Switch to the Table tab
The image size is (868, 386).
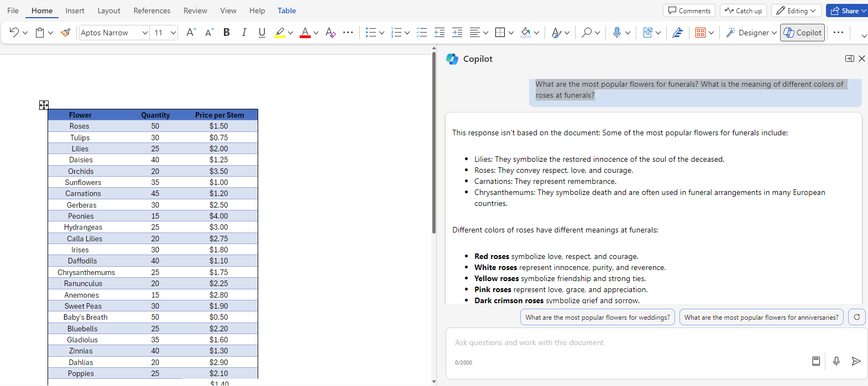click(x=286, y=10)
